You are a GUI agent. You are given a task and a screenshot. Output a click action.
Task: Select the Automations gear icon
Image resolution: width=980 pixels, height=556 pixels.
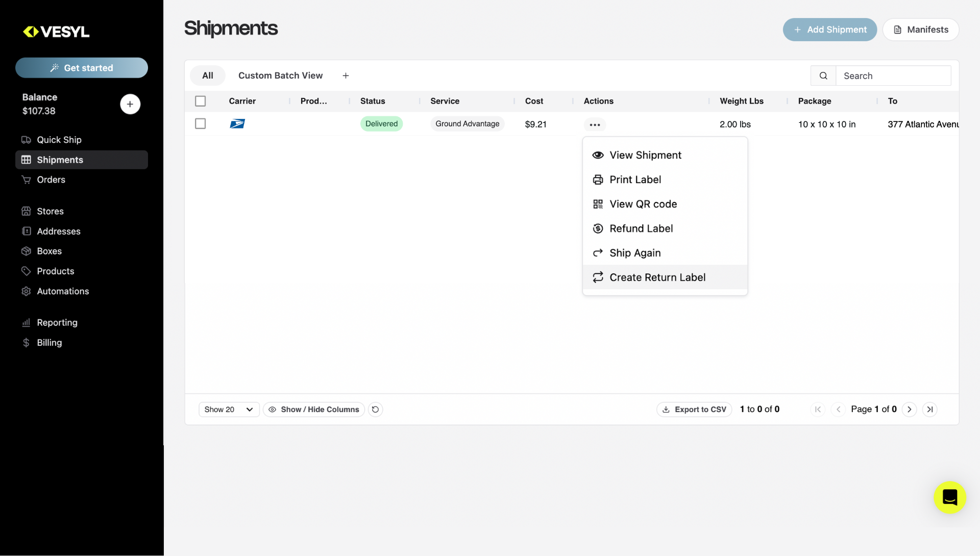point(26,291)
